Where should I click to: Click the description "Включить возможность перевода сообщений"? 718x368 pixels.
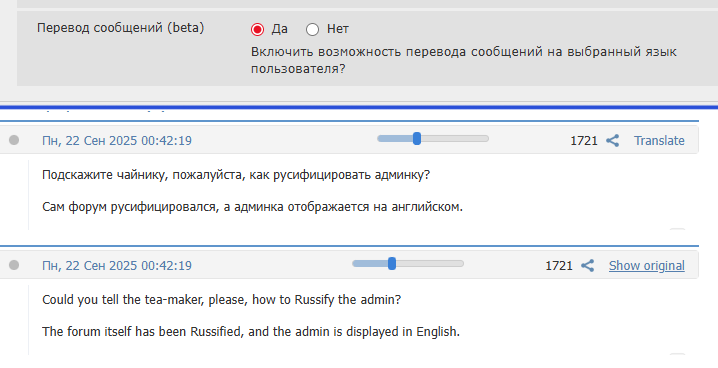point(463,60)
